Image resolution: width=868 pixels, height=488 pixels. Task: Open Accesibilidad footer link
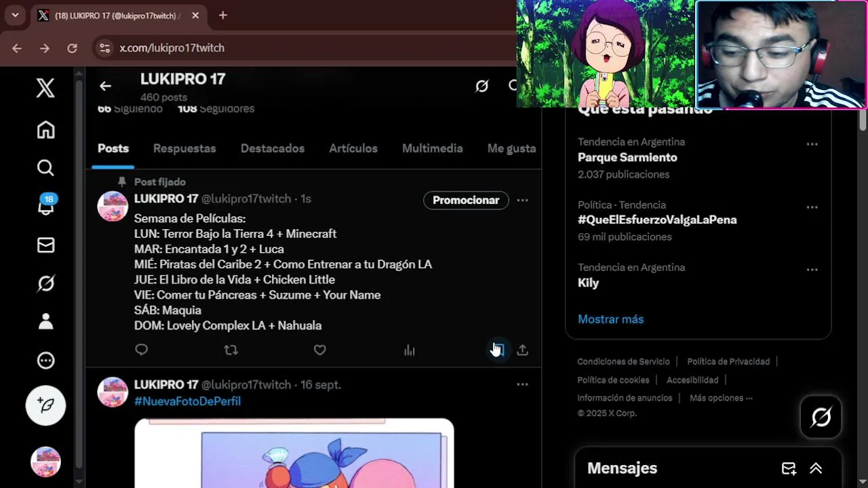[x=692, y=380]
